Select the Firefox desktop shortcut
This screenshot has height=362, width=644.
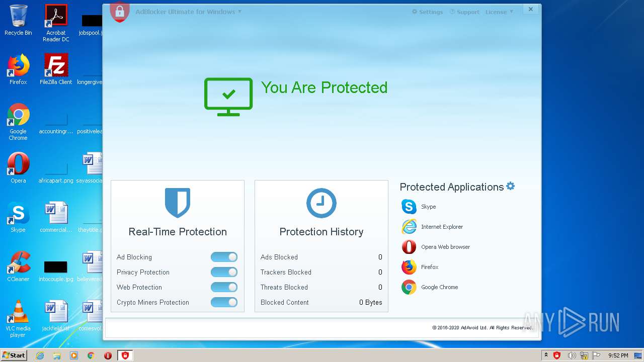(x=18, y=69)
